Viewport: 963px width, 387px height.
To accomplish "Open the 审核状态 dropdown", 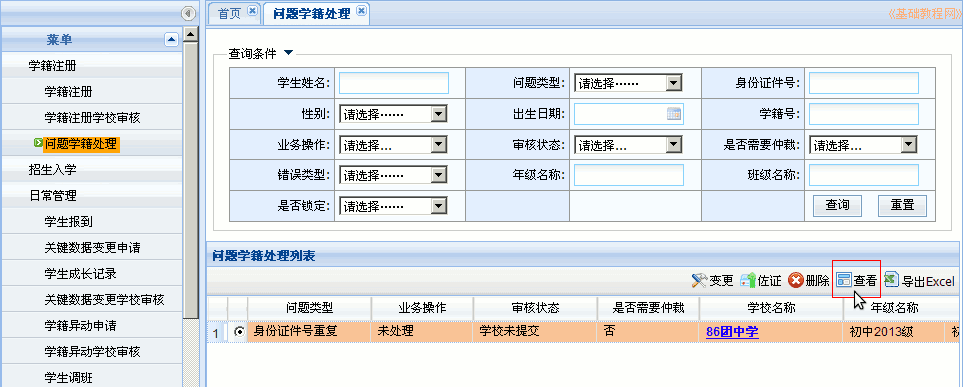I will (628, 145).
